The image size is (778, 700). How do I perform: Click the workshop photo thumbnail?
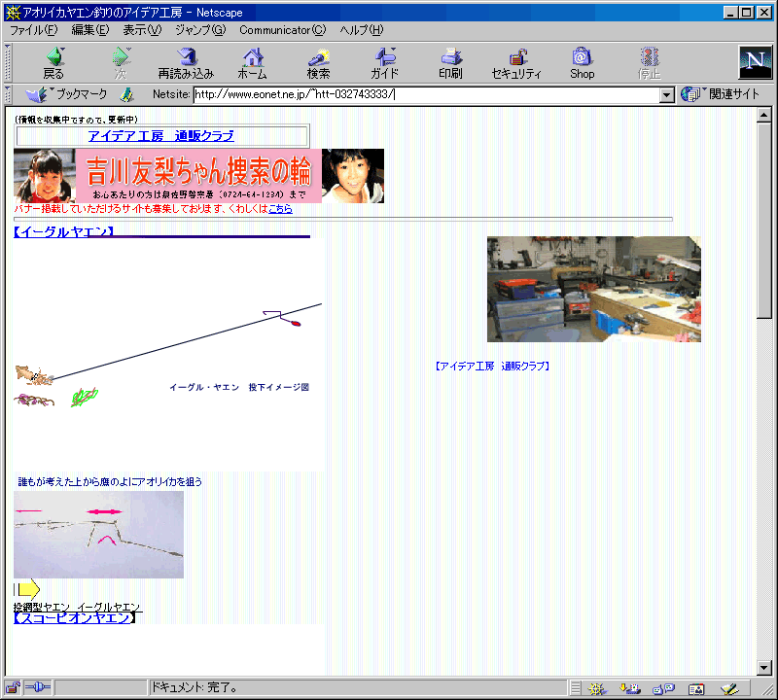(594, 289)
